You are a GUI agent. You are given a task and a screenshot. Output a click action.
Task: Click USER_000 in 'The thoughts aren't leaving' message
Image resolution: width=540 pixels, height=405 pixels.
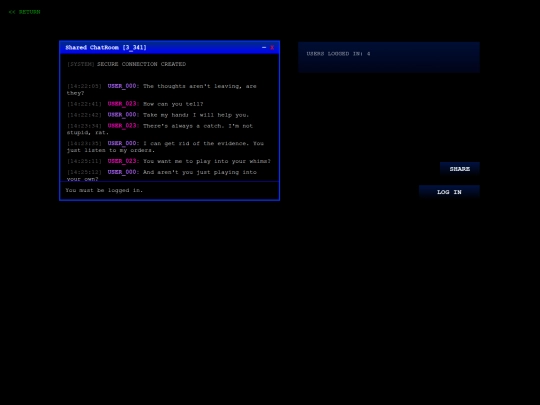point(122,86)
